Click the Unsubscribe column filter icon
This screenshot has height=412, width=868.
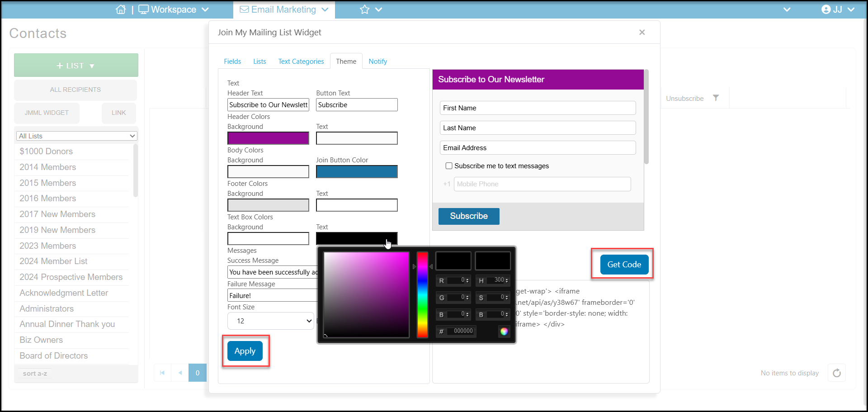(716, 98)
